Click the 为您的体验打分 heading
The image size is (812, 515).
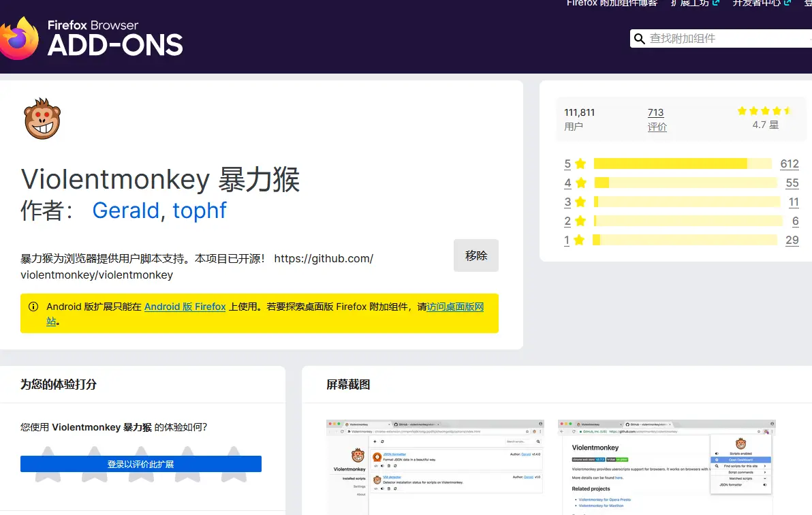(x=59, y=384)
